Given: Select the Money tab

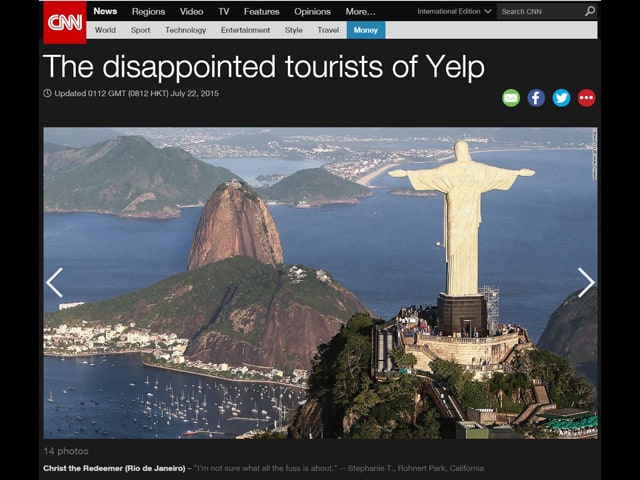Looking at the screenshot, I should (x=366, y=30).
